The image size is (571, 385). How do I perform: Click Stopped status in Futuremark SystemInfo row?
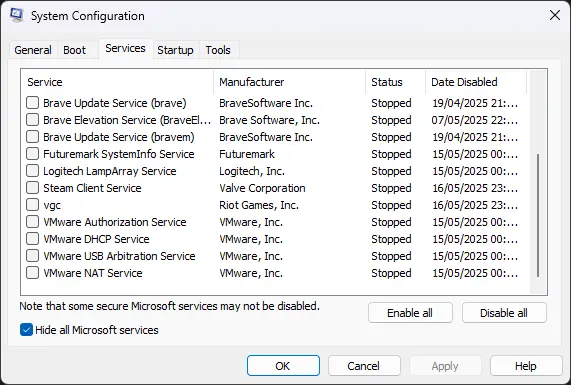point(391,154)
